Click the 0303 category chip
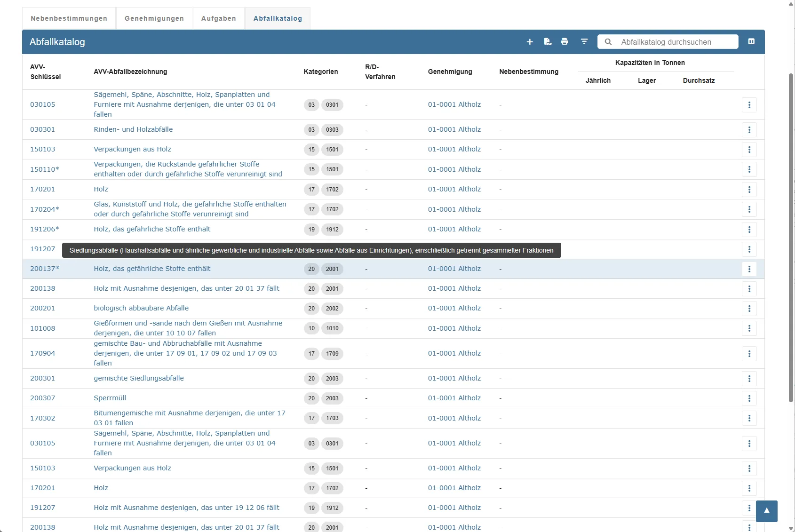The image size is (795, 532). 332,130
